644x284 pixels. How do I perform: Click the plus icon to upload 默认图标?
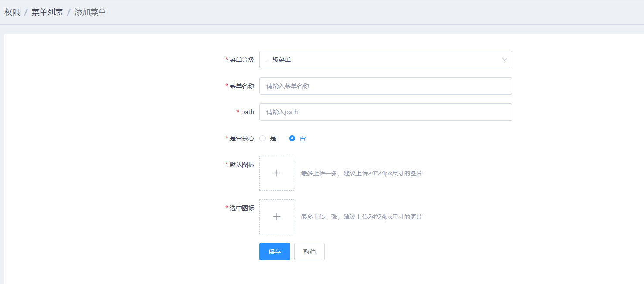276,173
